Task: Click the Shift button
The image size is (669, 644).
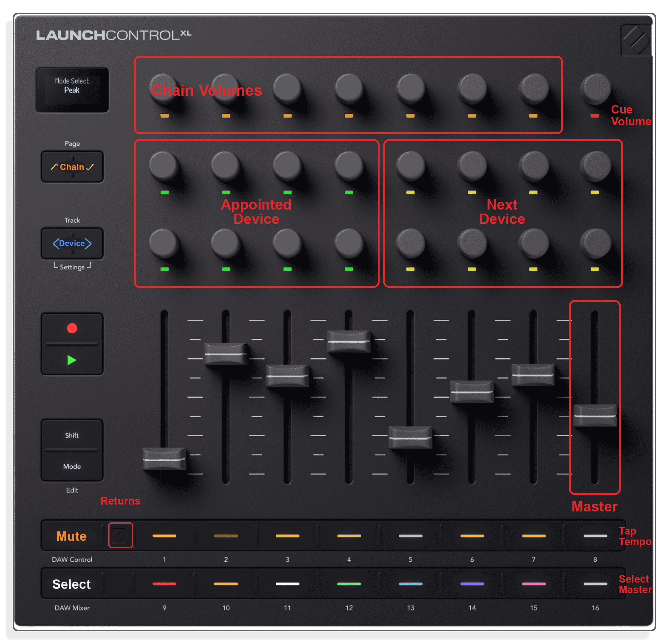Action: (x=72, y=435)
